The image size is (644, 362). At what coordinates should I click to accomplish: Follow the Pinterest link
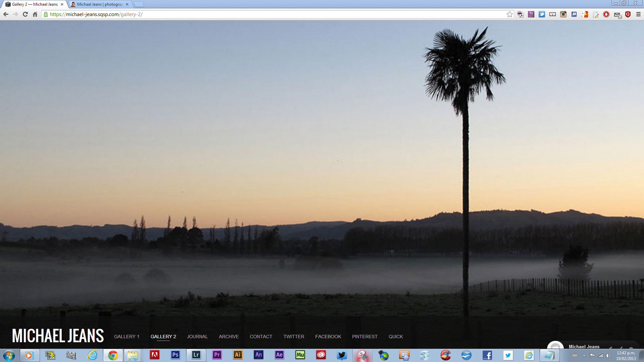[365, 337]
